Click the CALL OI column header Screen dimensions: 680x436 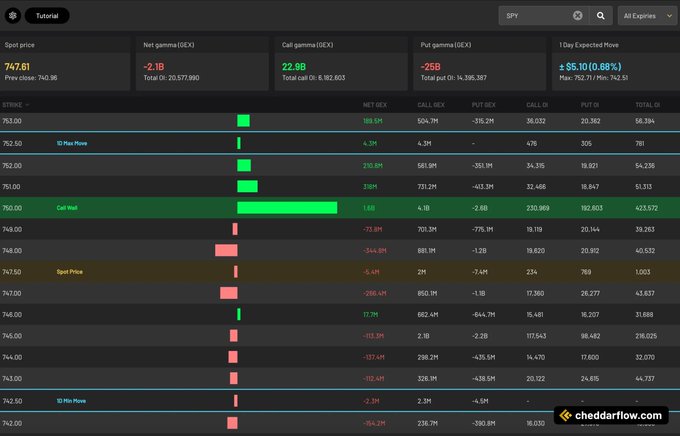coord(537,105)
